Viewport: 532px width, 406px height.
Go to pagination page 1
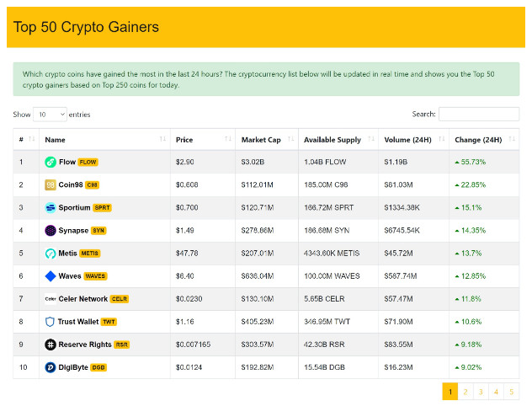(450, 392)
